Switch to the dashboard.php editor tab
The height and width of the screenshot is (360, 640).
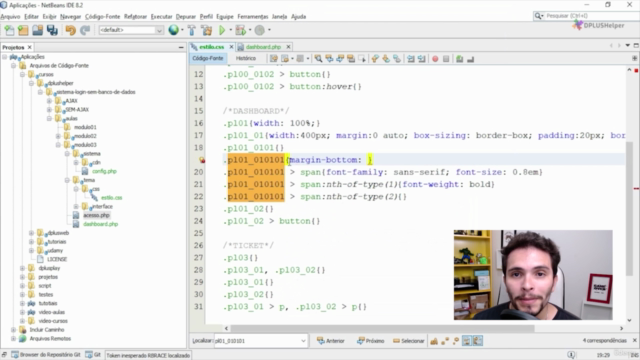pos(263,47)
